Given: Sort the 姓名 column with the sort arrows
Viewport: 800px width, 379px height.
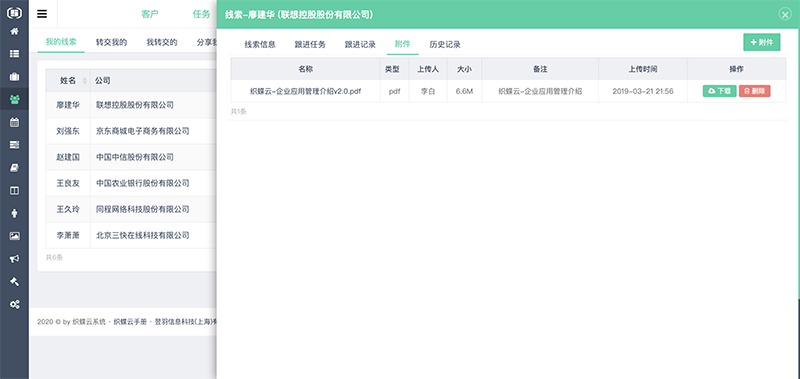Looking at the screenshot, I should 84,81.
